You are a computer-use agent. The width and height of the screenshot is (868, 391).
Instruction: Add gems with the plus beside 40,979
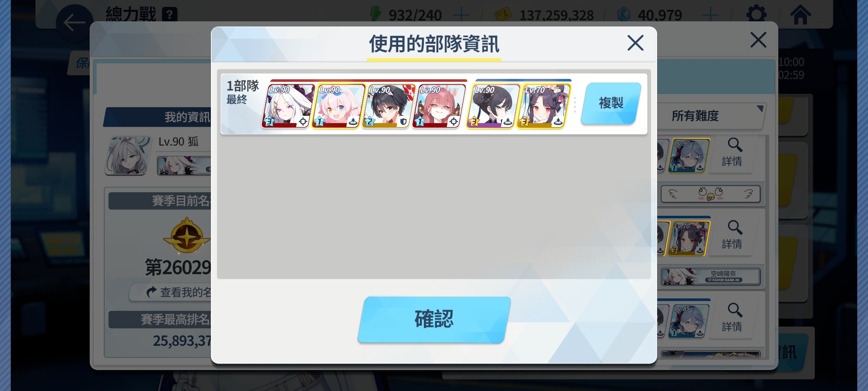click(710, 15)
